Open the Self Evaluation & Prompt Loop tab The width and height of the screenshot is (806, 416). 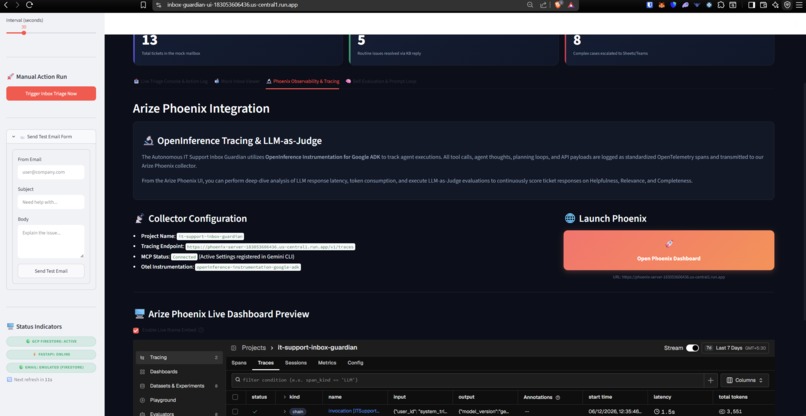click(x=381, y=81)
